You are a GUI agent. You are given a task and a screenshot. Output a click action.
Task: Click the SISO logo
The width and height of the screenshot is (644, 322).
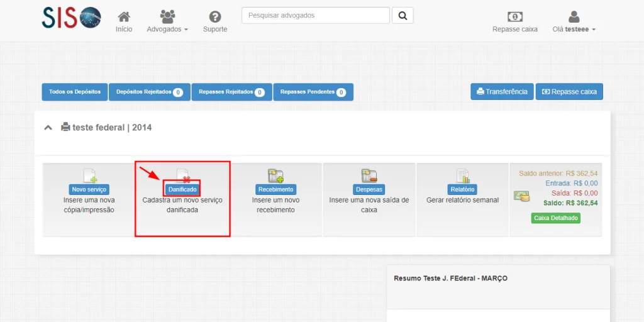click(x=72, y=18)
